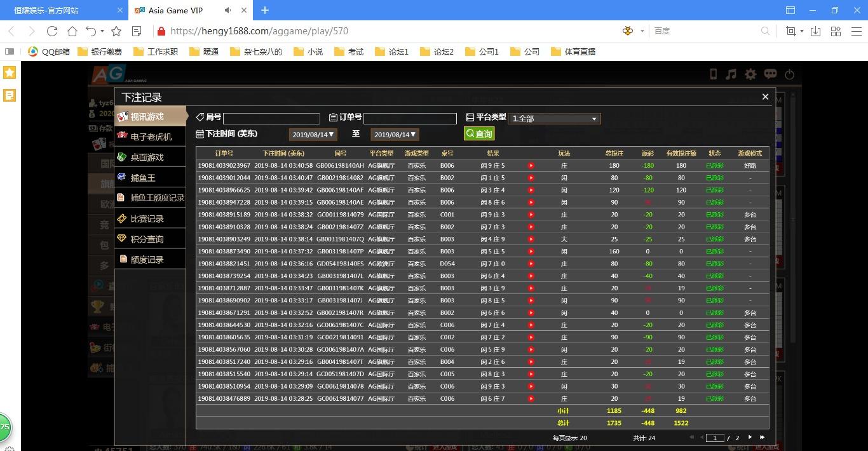Open the settings gear in game header
Screen dimensions: 868x451
click(x=750, y=74)
